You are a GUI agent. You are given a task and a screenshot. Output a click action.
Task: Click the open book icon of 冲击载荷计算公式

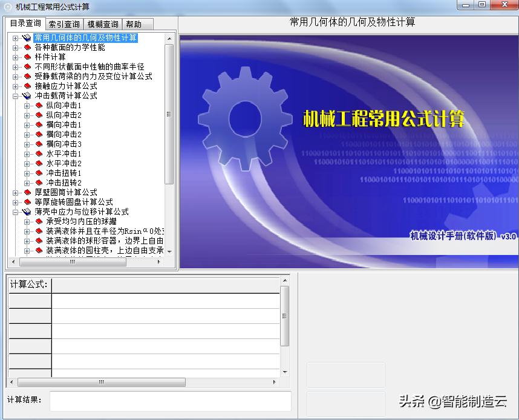[x=27, y=95]
